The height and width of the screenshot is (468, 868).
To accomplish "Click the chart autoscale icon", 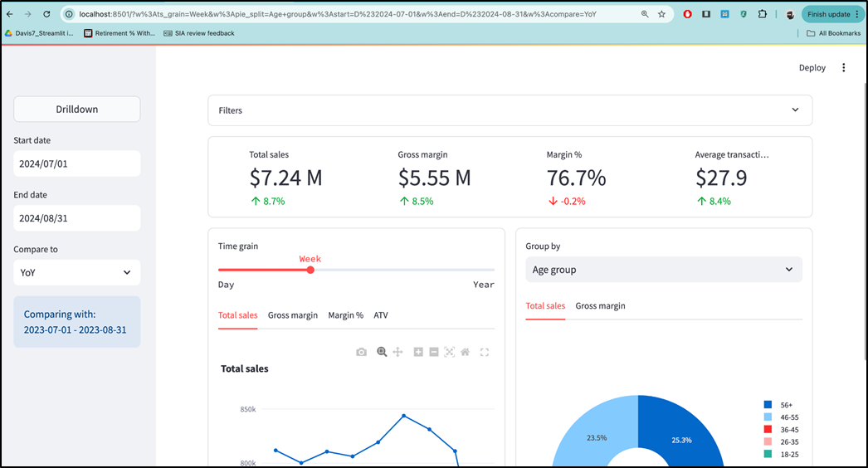I will 450,352.
